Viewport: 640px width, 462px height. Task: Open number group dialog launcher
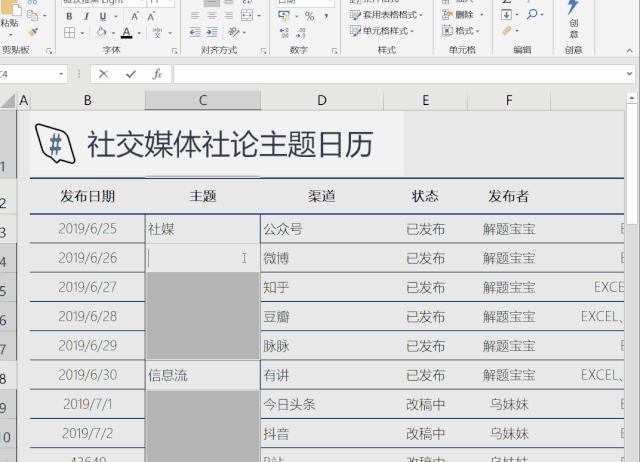point(334,51)
